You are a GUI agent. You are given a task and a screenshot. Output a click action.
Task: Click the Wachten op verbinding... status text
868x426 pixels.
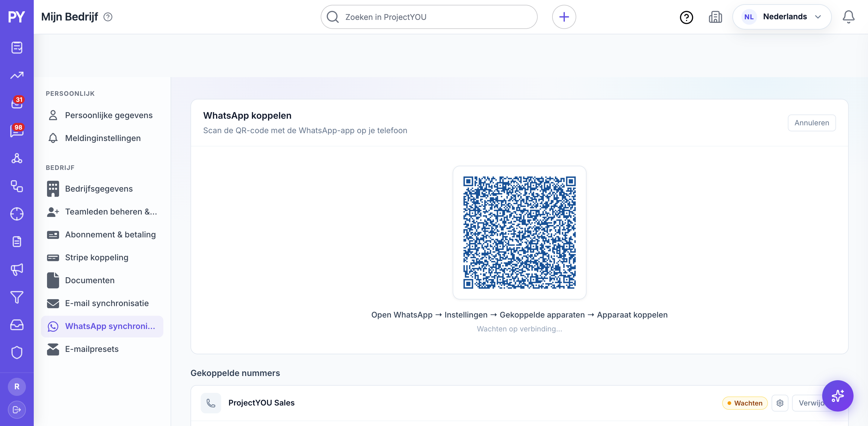click(519, 329)
